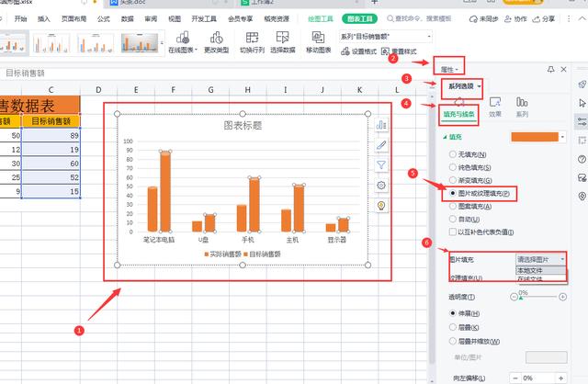Open the 绘图工具 drawing tools tab
The height and width of the screenshot is (384, 588).
point(321,18)
